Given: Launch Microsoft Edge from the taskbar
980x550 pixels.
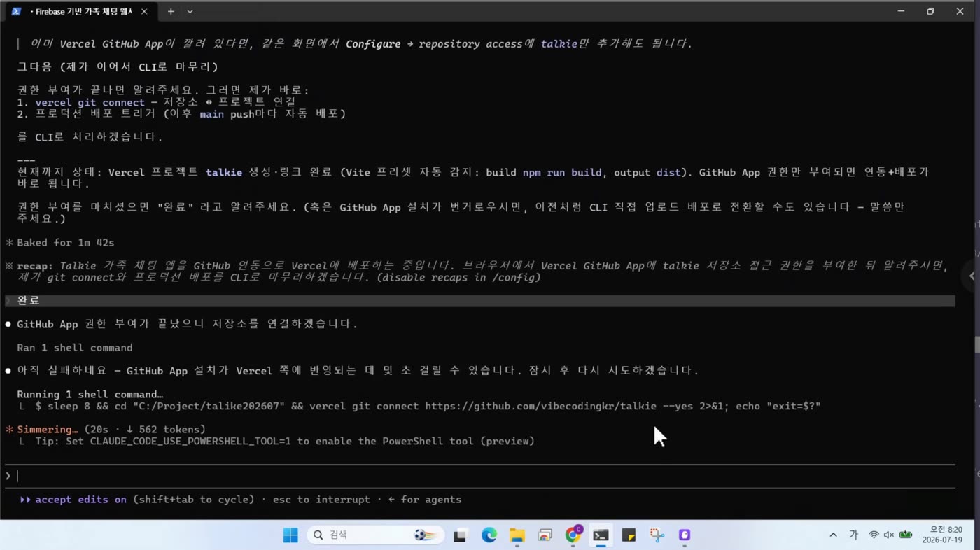Looking at the screenshot, I should tap(489, 535).
